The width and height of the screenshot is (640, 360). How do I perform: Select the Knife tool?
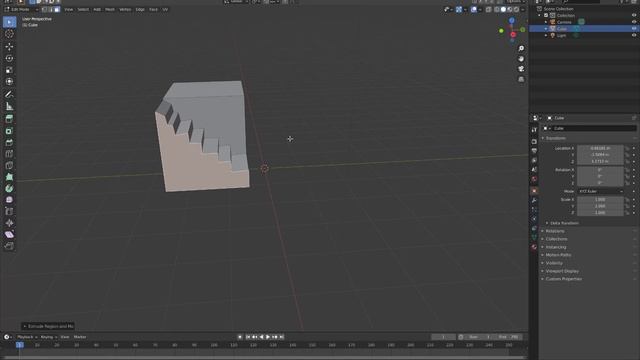click(9, 165)
